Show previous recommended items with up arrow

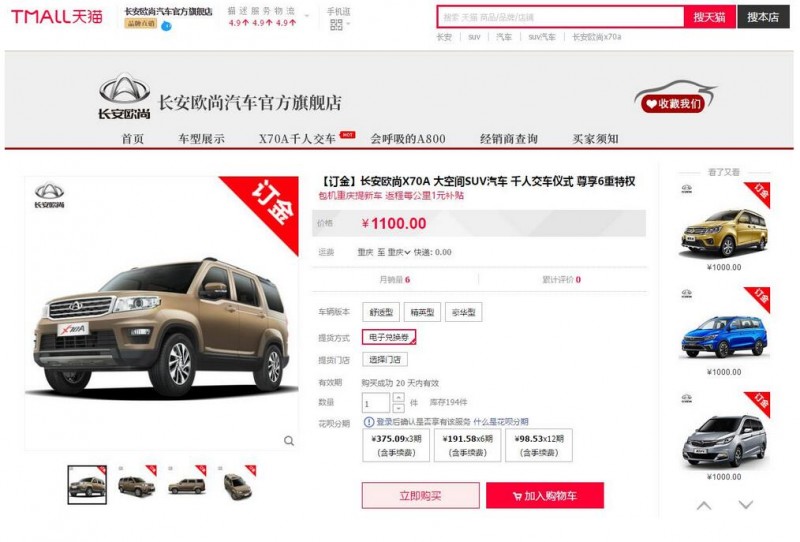tap(704, 505)
